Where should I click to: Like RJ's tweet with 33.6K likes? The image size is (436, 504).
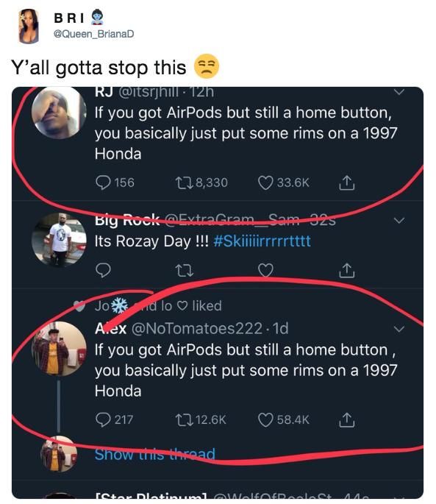coord(265,183)
